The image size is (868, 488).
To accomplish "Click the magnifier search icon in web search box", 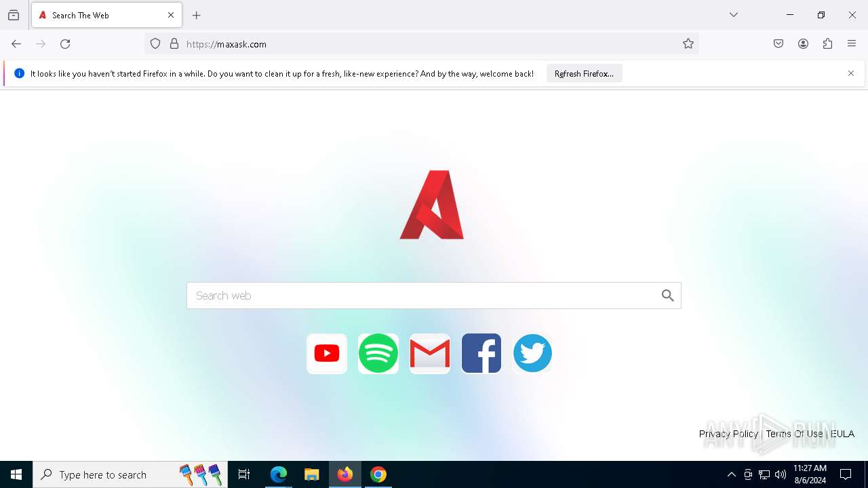I will pos(668,296).
